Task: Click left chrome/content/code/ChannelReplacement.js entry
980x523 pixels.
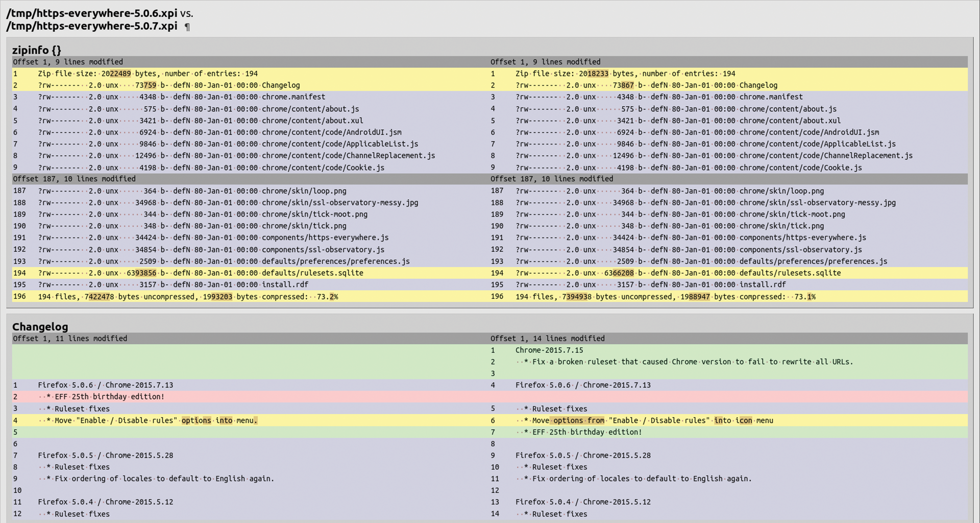Action: click(348, 156)
